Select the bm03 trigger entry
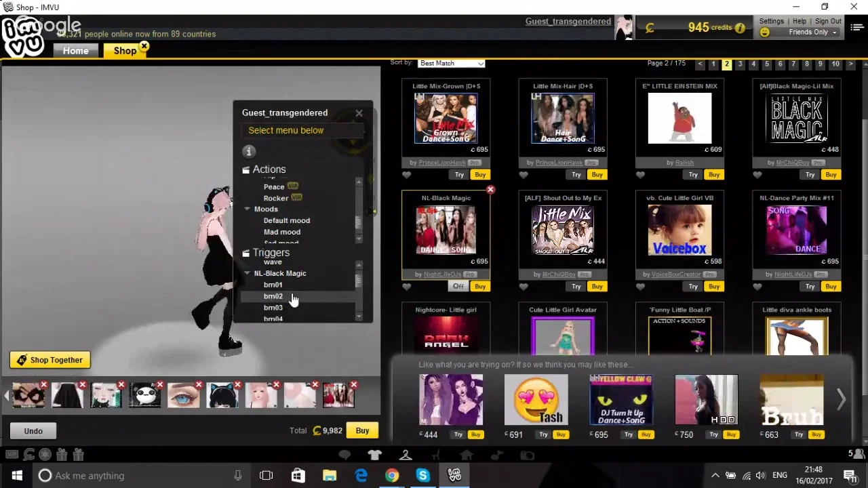 coord(273,308)
